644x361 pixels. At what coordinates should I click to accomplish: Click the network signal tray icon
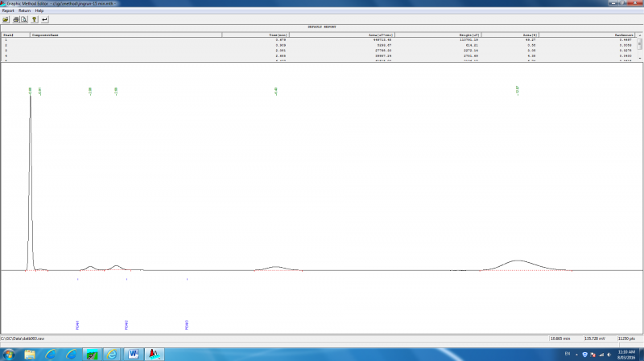601,355
